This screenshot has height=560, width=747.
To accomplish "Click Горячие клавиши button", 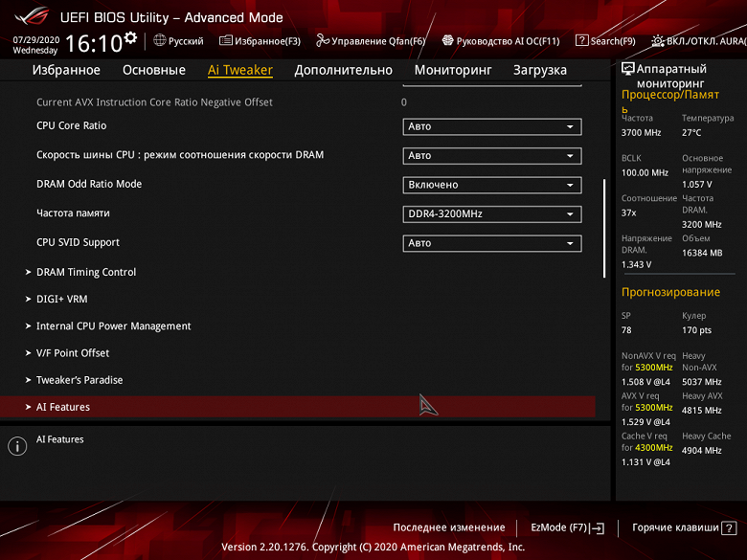I will pos(684,527).
